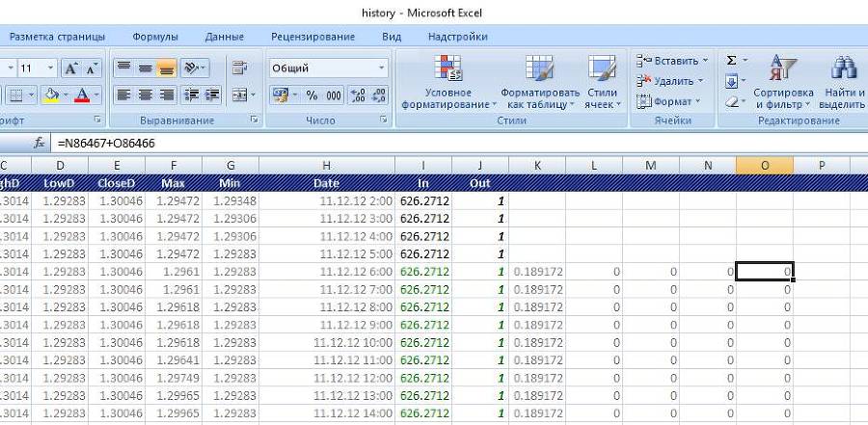868x425 pixels.
Task: Toggle wrap text in cells
Action: click(240, 68)
